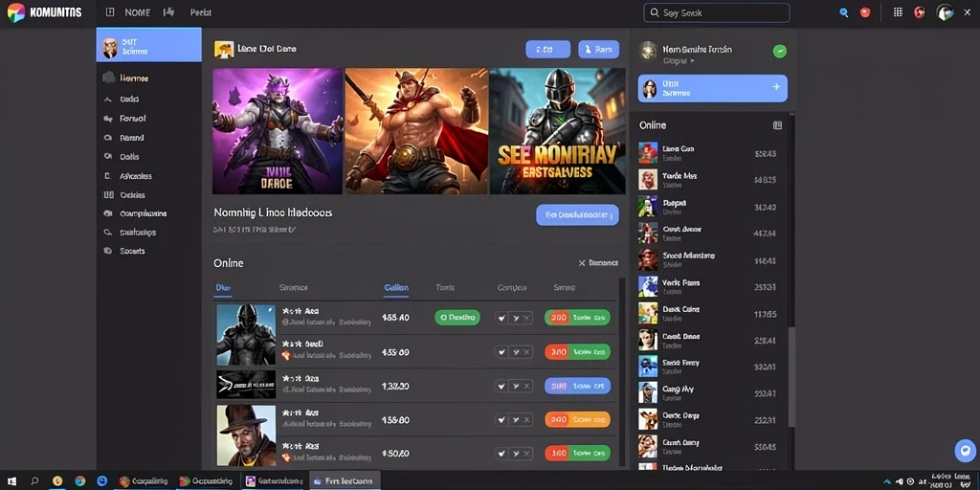980x490 pixels.
Task: Click the main list vertical scrollbar
Action: point(621,372)
